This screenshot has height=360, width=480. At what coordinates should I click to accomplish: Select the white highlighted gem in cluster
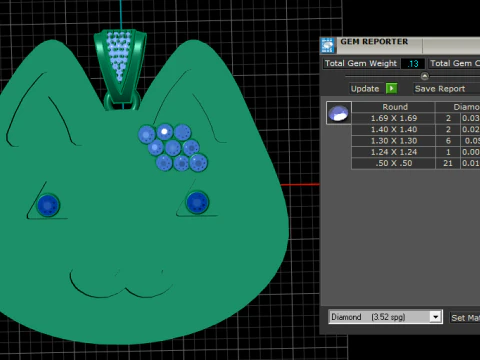[x=164, y=132]
